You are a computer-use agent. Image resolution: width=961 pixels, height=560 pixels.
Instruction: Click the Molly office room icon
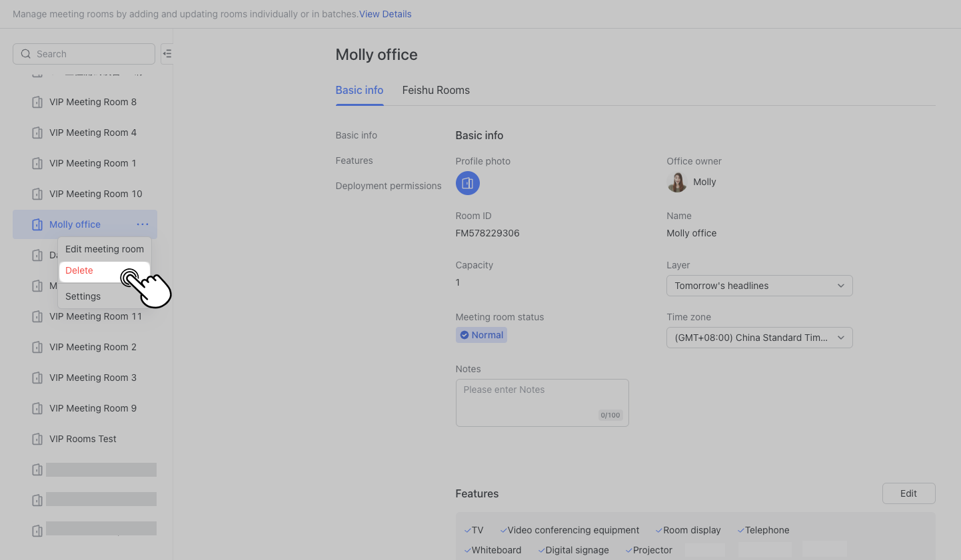(x=37, y=224)
